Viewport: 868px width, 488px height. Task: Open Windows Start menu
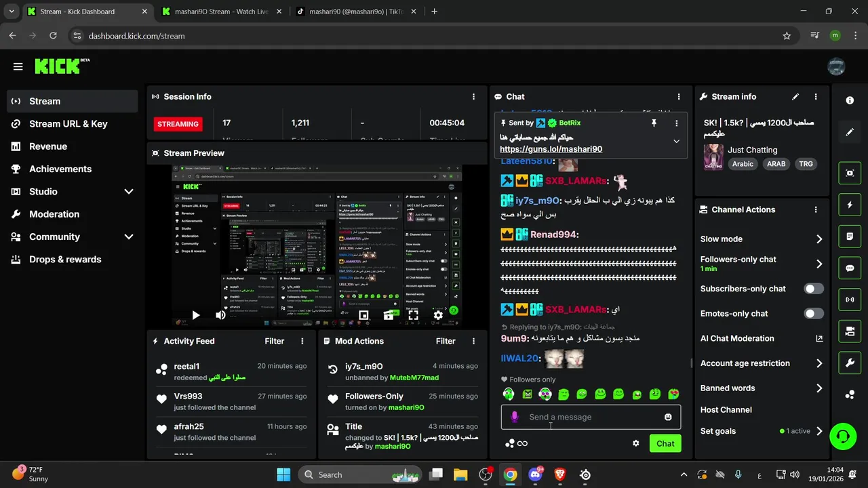coord(283,474)
